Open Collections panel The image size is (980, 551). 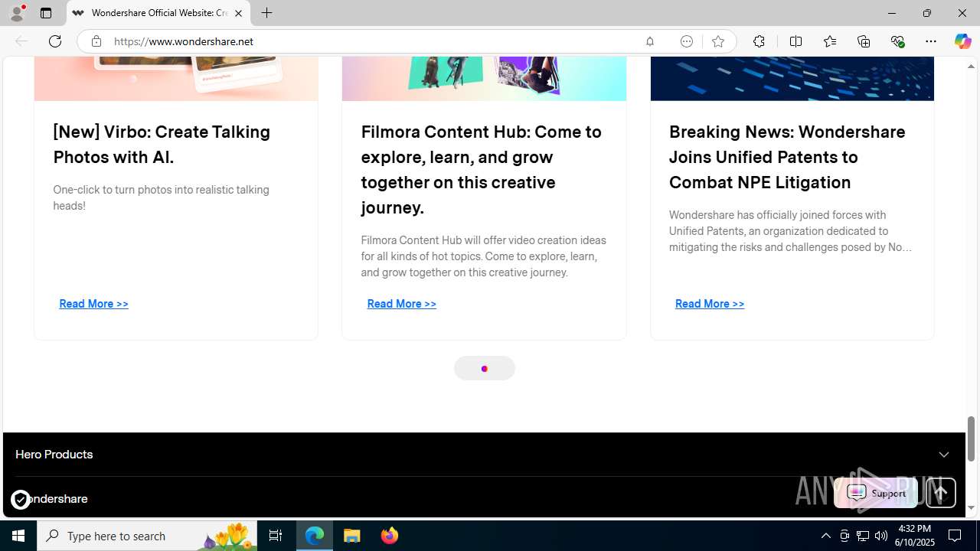(864, 41)
